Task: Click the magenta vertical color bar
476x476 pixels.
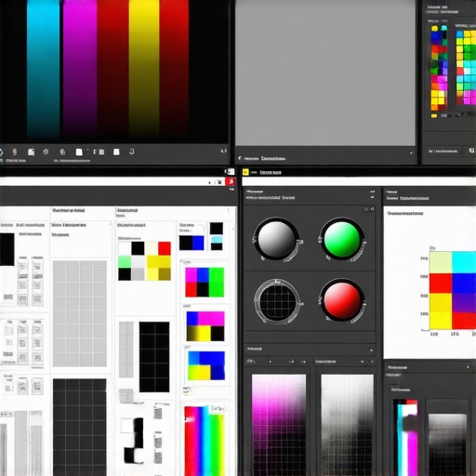Action: pos(80,67)
